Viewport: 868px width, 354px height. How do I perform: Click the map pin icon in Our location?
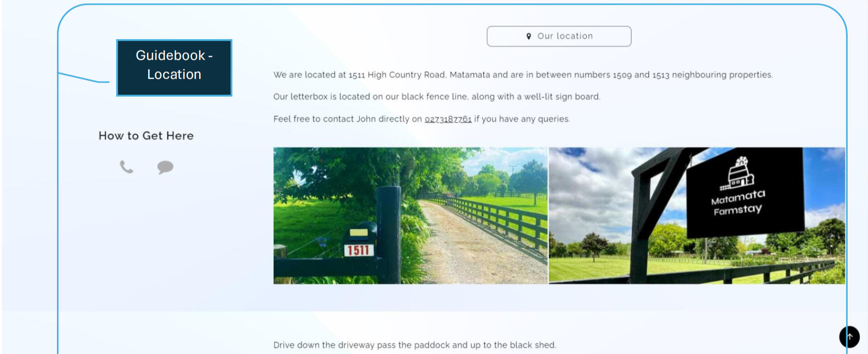click(x=528, y=36)
